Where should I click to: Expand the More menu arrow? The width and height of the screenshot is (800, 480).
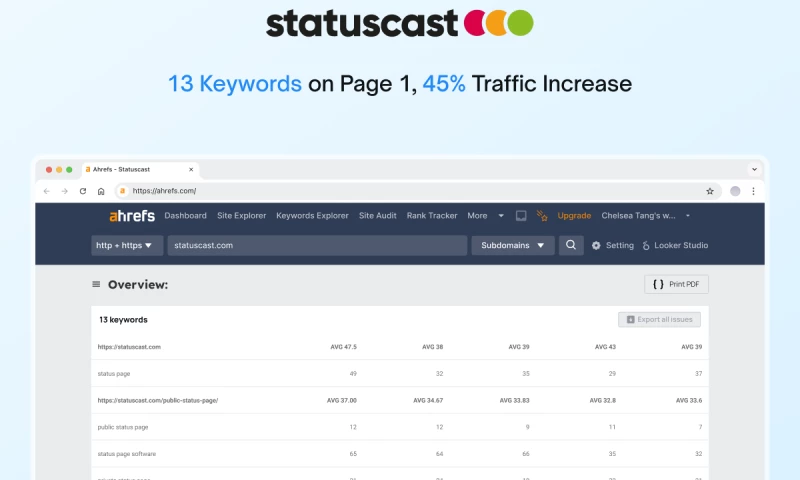501,216
